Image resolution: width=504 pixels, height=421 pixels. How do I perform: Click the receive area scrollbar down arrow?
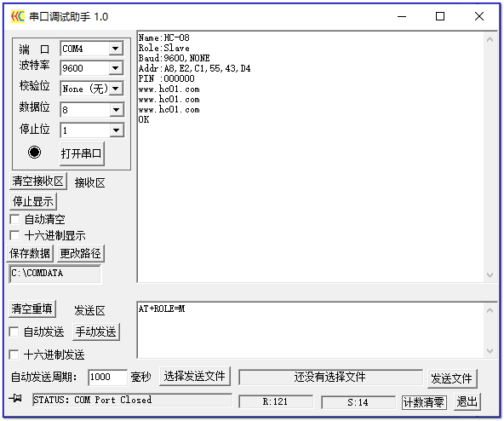[490, 275]
